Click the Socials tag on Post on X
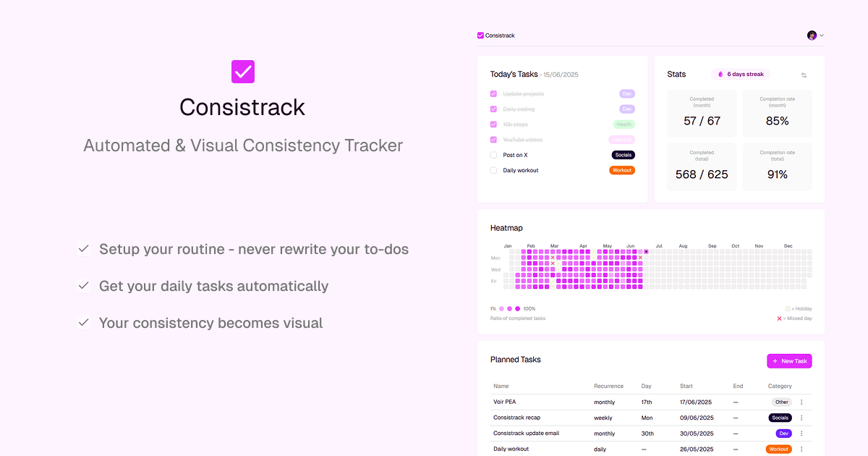868x456 pixels. 623,155
